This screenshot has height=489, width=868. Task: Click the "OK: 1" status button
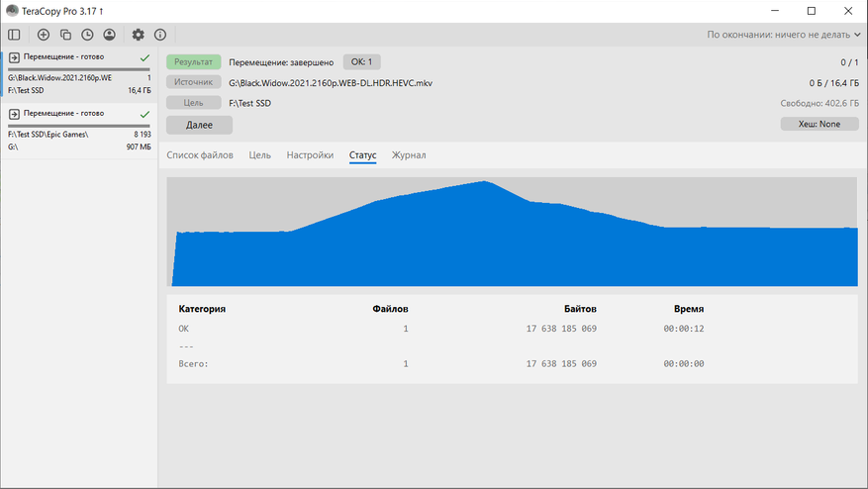click(x=361, y=62)
